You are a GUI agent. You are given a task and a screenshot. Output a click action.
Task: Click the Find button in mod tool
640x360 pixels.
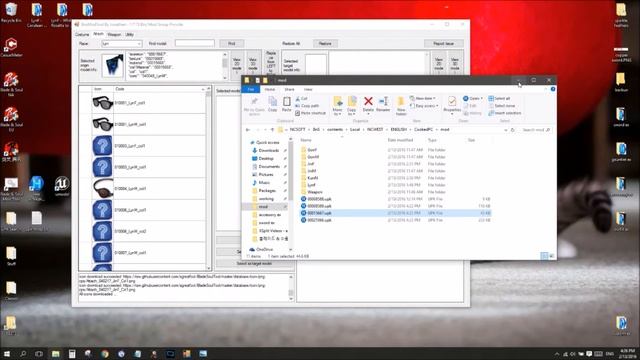(x=231, y=43)
